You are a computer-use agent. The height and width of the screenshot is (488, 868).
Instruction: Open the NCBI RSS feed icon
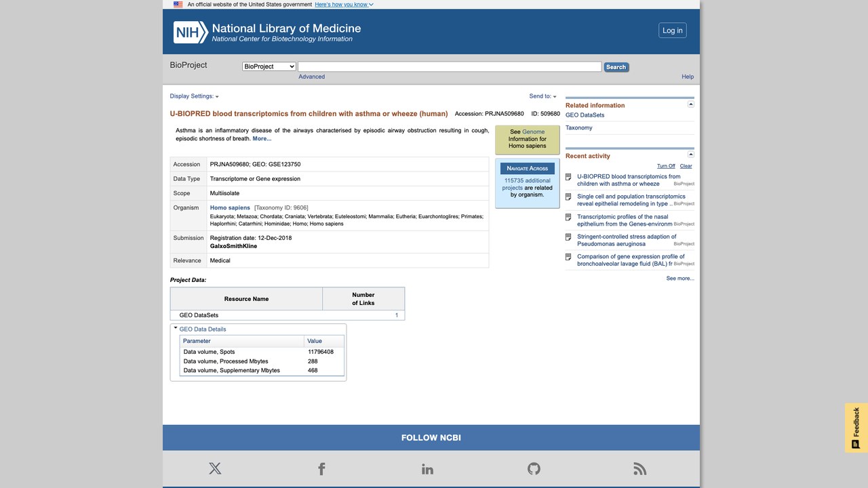[x=640, y=468]
